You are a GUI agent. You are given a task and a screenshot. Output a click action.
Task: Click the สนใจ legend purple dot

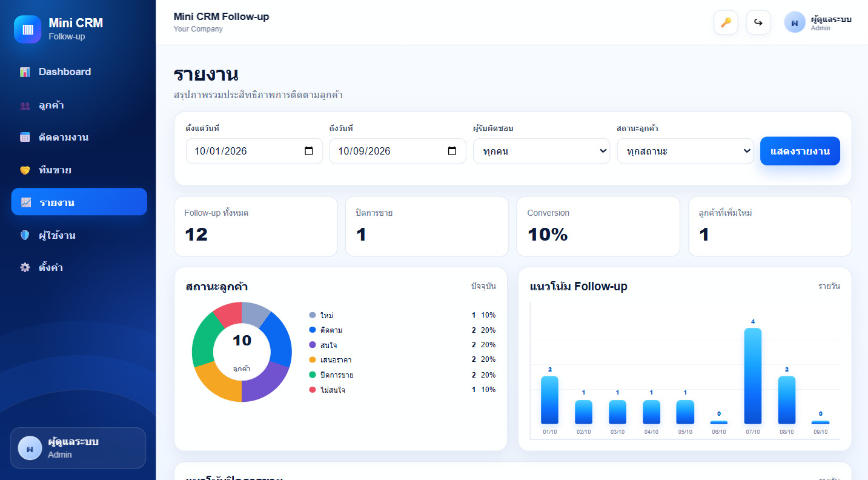[x=313, y=344]
